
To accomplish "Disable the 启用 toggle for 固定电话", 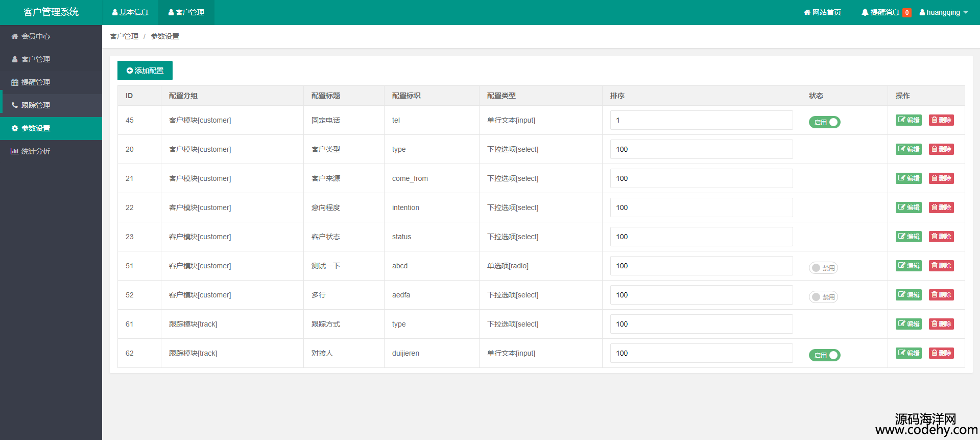I will click(824, 122).
